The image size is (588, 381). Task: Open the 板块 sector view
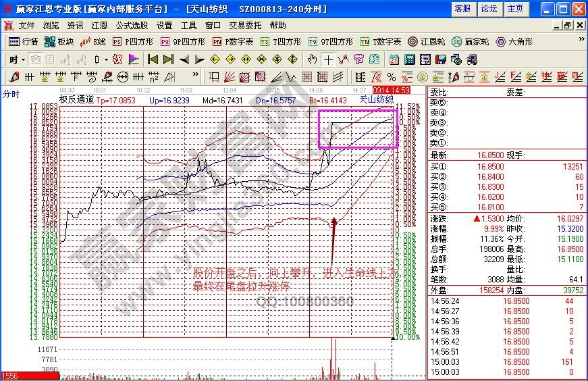[x=59, y=42]
